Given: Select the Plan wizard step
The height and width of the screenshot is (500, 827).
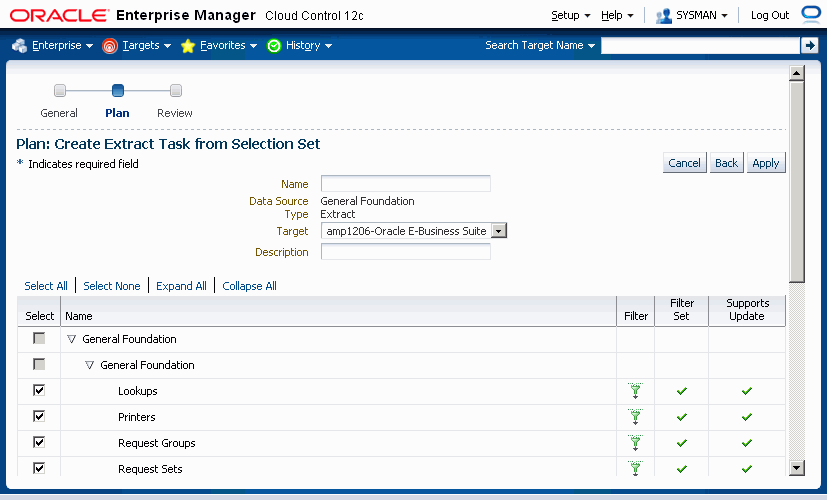Looking at the screenshot, I should point(118,91).
